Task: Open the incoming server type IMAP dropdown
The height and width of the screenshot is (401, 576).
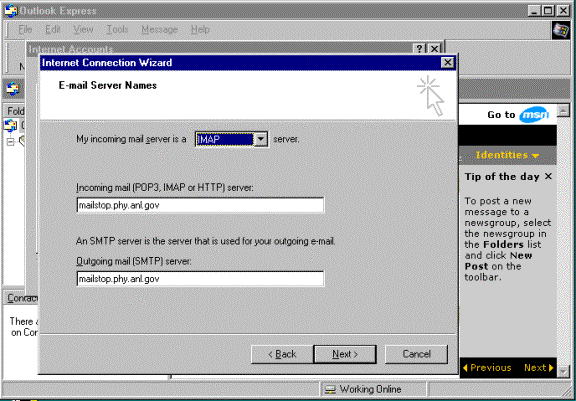Action: pos(261,139)
